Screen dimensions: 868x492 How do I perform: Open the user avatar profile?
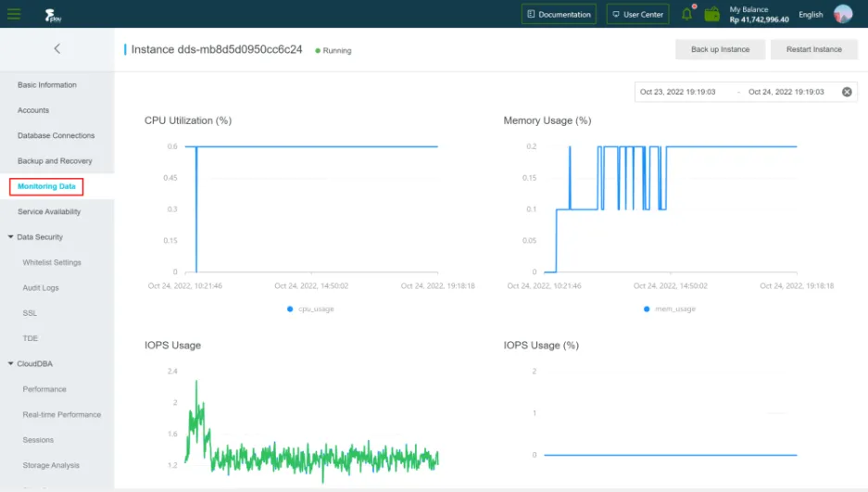(x=843, y=14)
